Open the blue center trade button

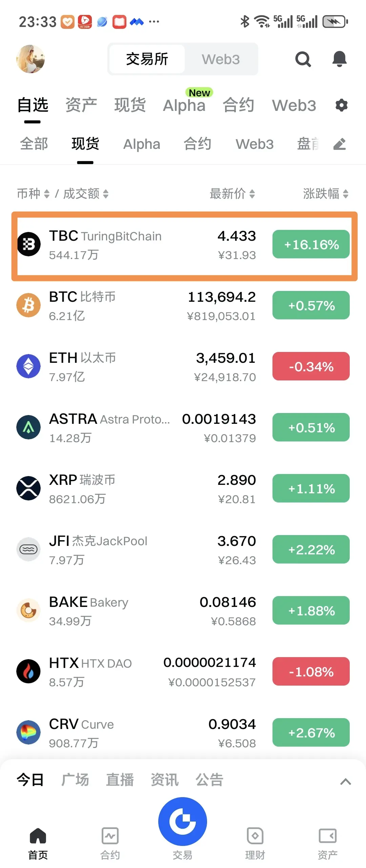click(183, 821)
